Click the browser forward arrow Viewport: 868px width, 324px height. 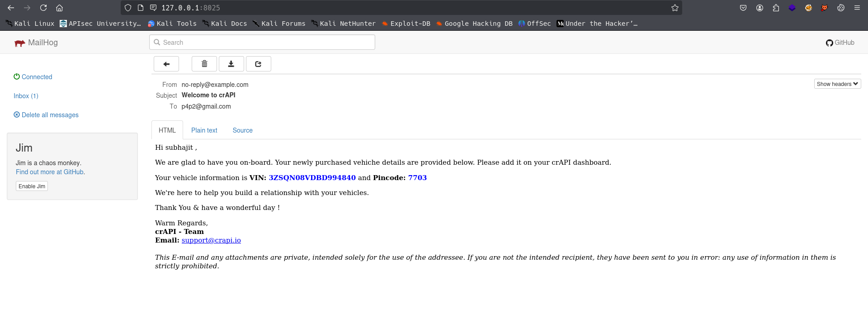27,8
